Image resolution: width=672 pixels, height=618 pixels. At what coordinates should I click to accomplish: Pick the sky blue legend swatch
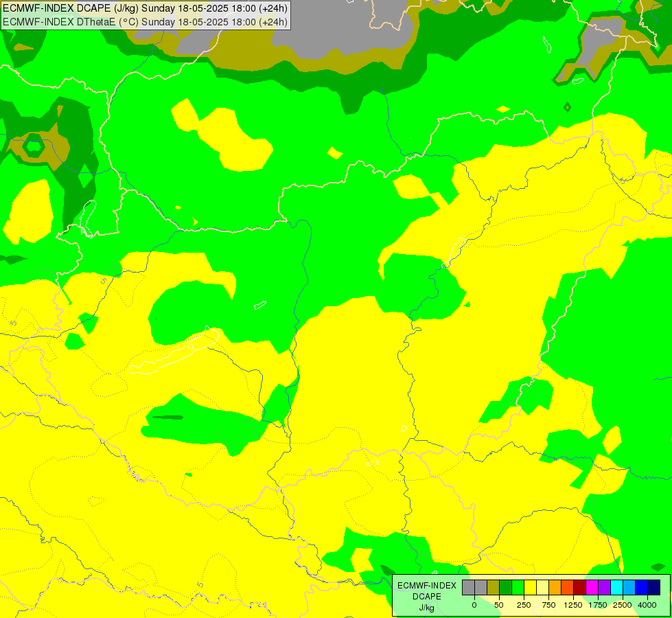click(629, 588)
